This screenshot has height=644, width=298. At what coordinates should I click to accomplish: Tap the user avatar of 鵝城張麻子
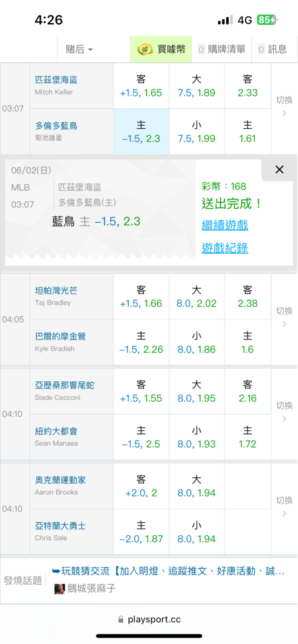(x=60, y=589)
